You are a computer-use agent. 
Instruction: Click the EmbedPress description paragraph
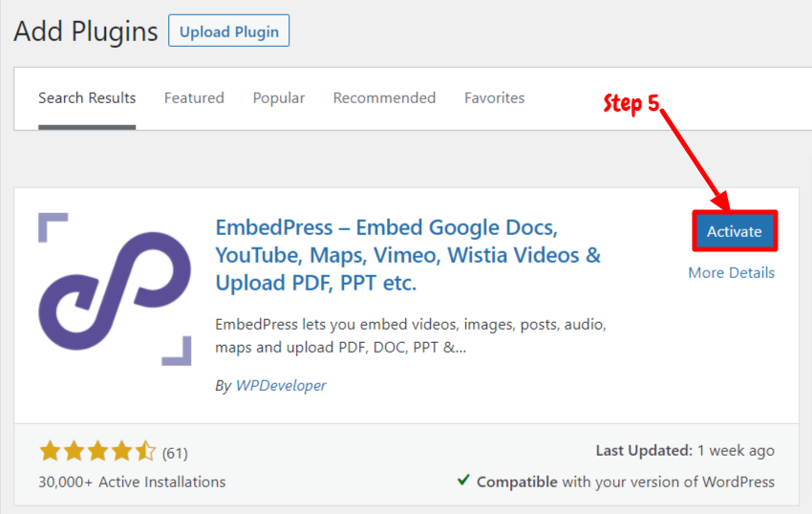pyautogui.click(x=411, y=335)
